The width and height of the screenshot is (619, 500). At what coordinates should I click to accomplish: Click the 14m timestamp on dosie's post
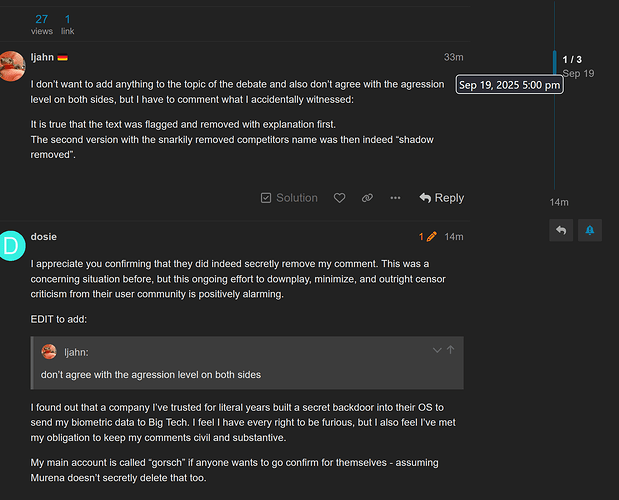click(x=453, y=237)
